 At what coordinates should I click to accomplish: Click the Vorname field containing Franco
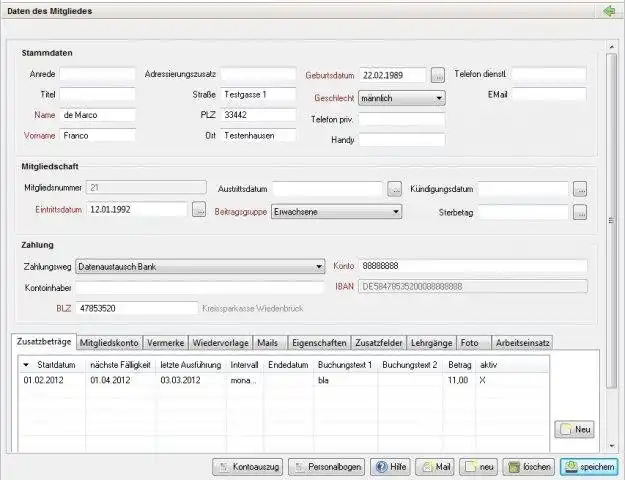[97, 136]
